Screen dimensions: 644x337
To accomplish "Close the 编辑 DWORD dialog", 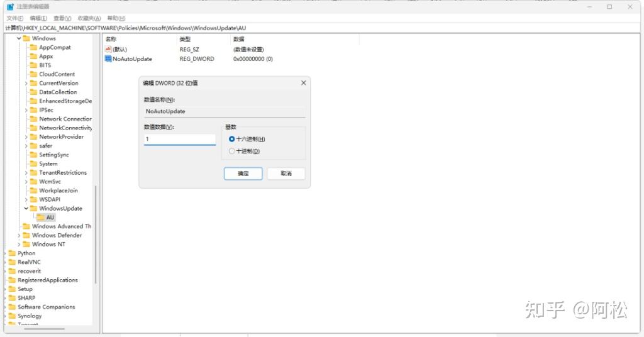I will click(303, 83).
